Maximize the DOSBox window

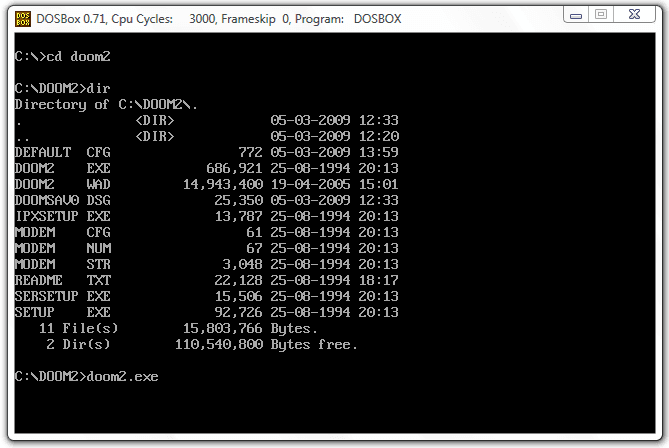tap(601, 15)
